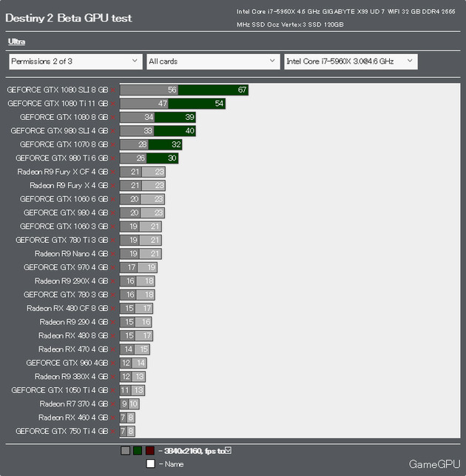466x476 pixels.
Task: Click the dark red legend color swatch
Action: (149, 450)
